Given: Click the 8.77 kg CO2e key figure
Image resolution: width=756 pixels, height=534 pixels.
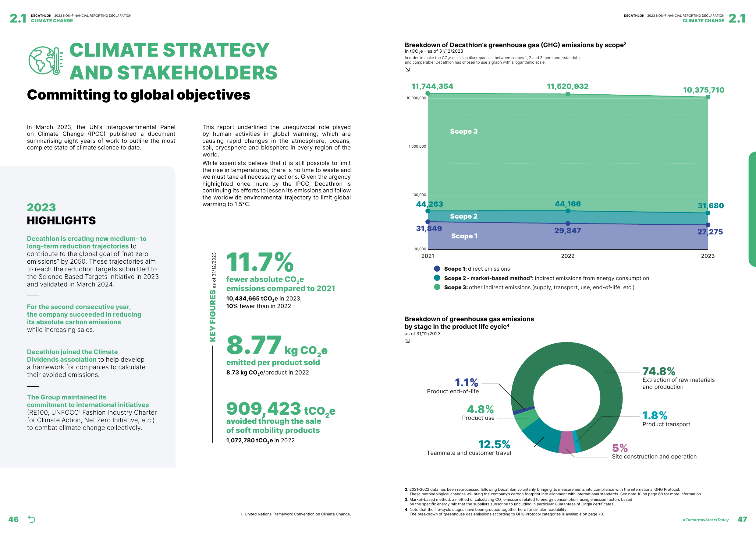Looking at the screenshot, I should [277, 346].
